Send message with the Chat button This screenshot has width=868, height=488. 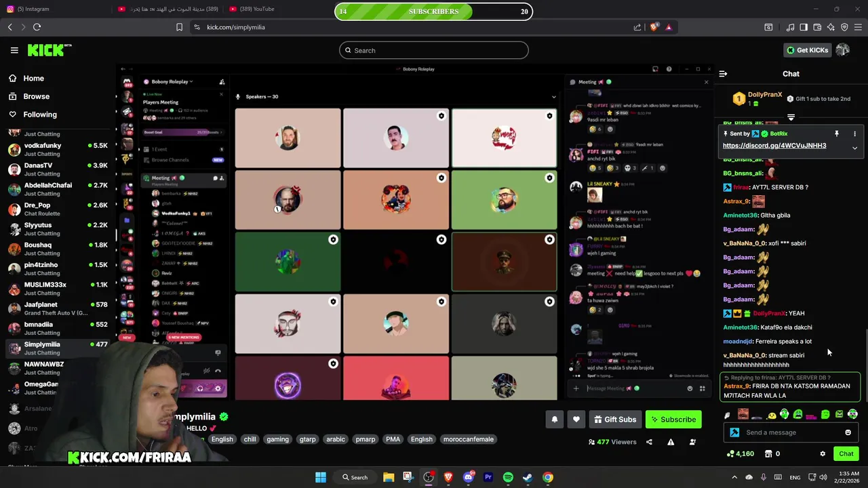point(846,454)
